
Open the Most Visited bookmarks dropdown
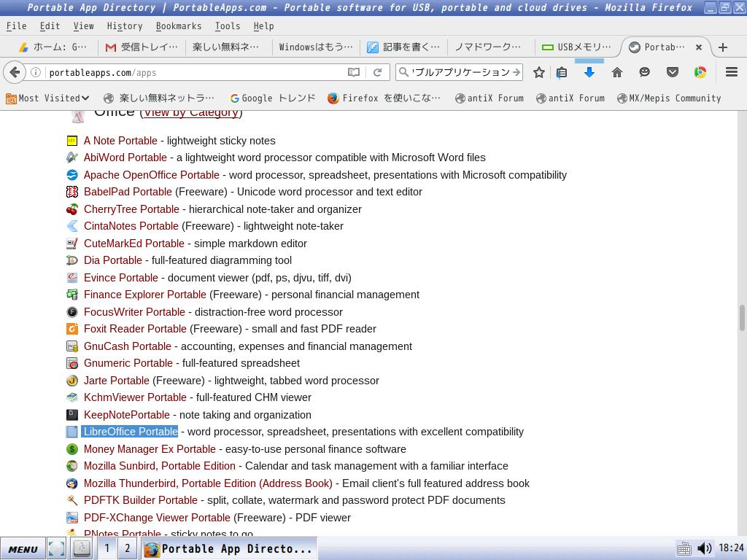tap(47, 98)
